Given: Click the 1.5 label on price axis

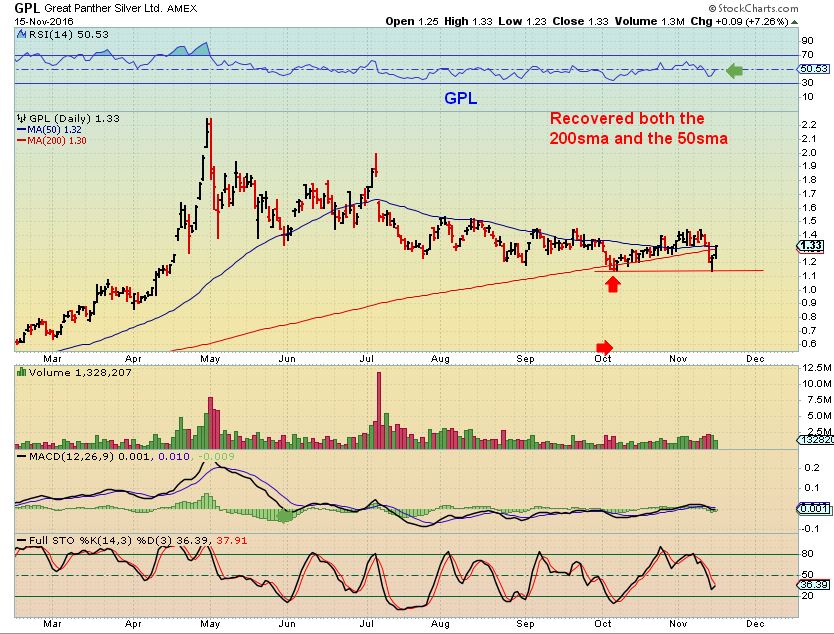Looking at the screenshot, I should click(808, 221).
